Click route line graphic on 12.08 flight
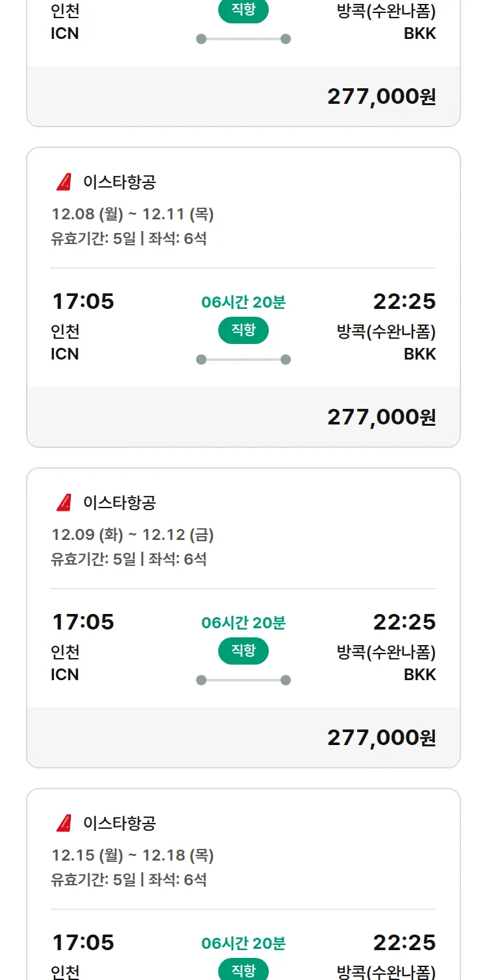The width and height of the screenshot is (487, 980). (x=243, y=360)
